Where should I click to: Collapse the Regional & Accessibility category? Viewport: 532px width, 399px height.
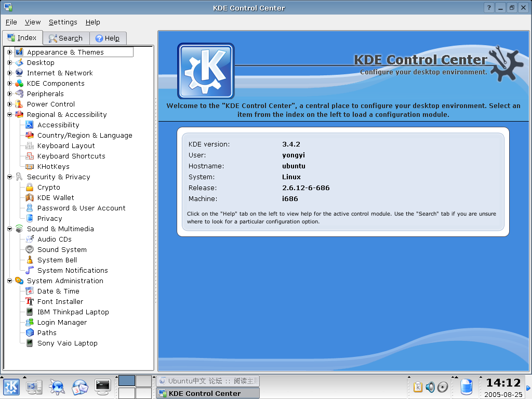click(x=9, y=115)
